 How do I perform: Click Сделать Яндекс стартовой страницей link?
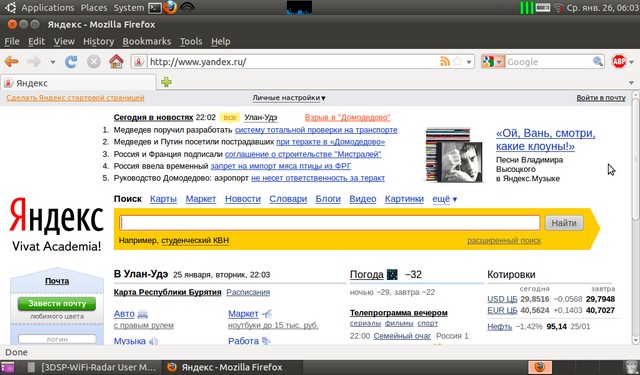(x=75, y=98)
